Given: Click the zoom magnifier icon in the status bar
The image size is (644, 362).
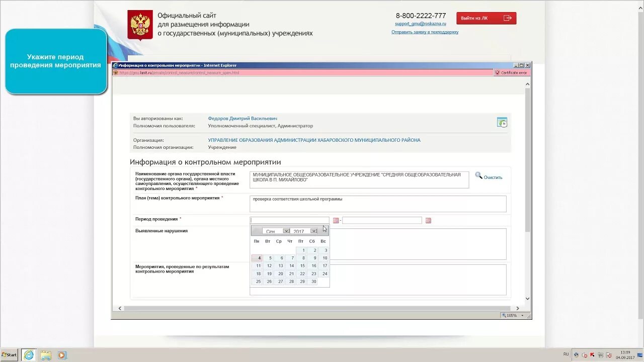Looking at the screenshot, I should pos(504,315).
